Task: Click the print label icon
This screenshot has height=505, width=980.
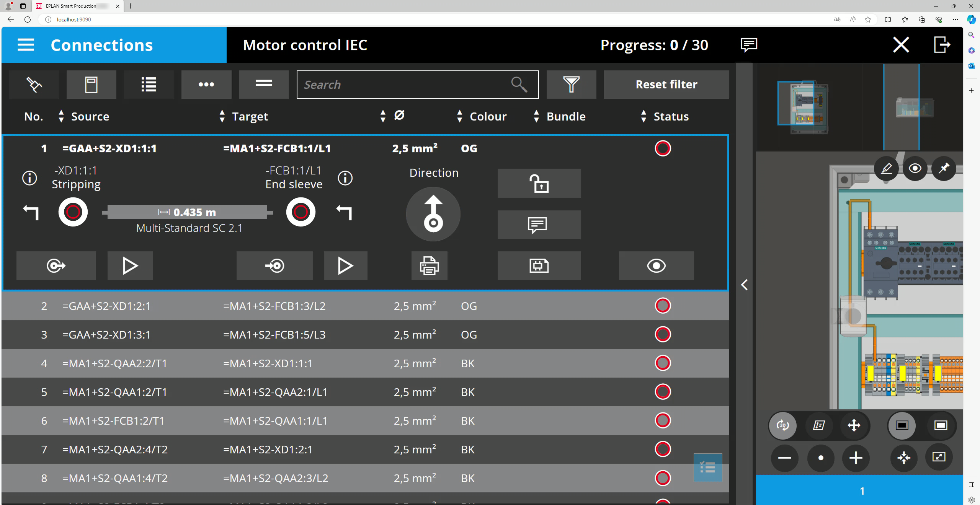Action: point(429,266)
